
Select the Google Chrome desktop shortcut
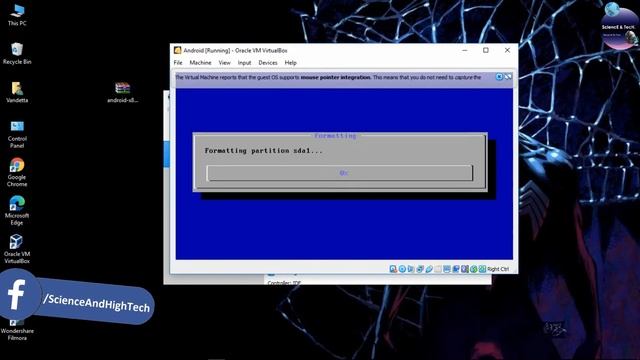[x=17, y=172]
